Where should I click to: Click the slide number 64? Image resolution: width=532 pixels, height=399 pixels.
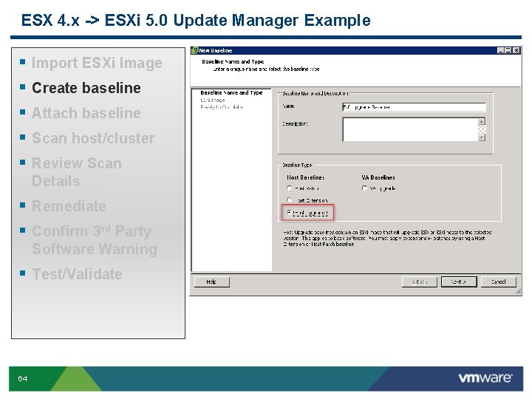(x=22, y=378)
